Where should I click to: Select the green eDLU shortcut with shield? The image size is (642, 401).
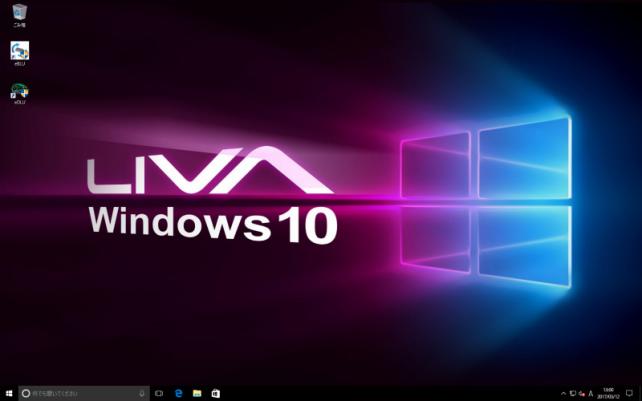tap(20, 93)
